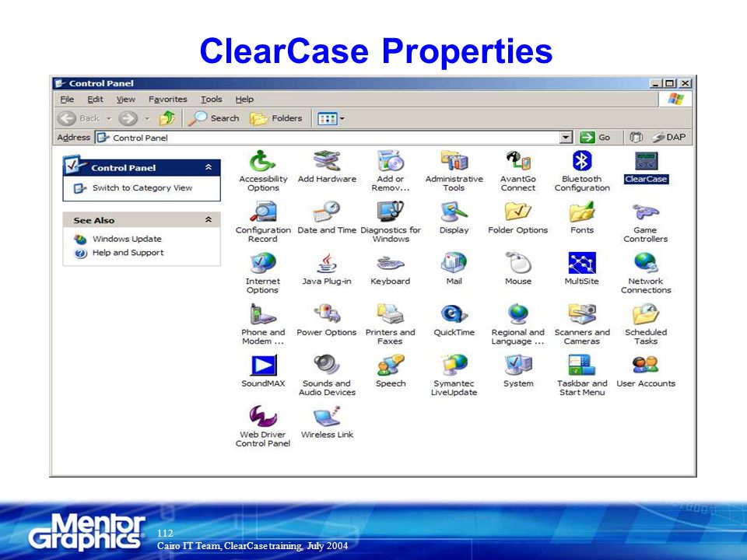Open the Fonts folder icon
Screen dimensions: 747x560
point(582,212)
